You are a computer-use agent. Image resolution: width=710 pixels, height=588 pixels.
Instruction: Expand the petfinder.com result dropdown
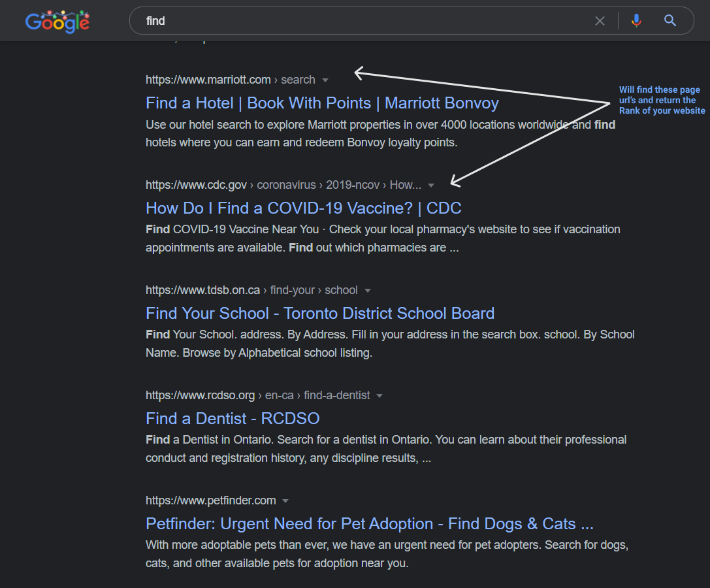pos(285,500)
